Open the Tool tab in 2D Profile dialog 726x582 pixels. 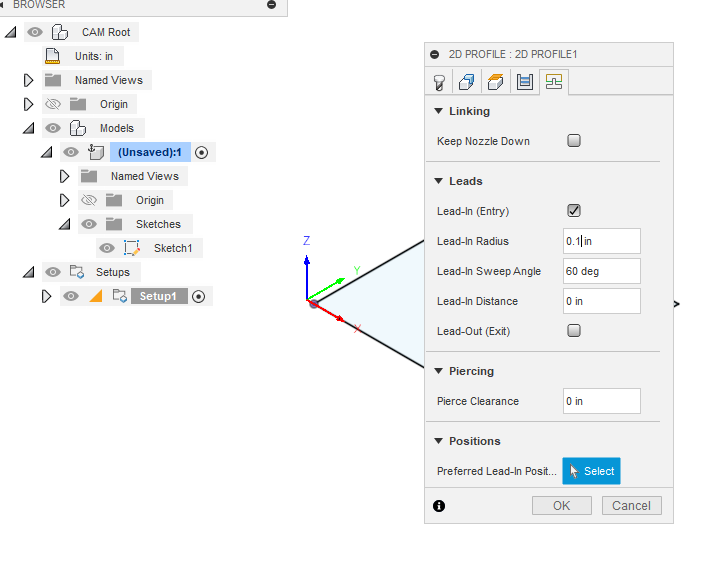click(x=439, y=82)
